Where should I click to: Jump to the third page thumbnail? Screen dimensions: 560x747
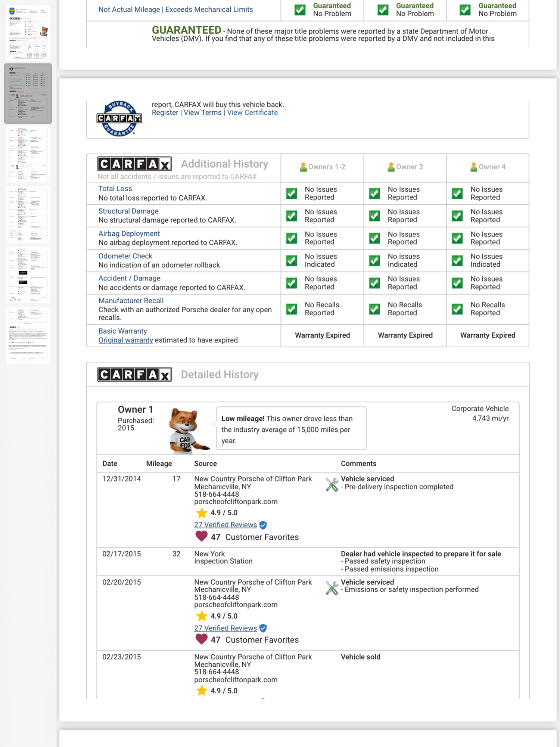point(28,154)
